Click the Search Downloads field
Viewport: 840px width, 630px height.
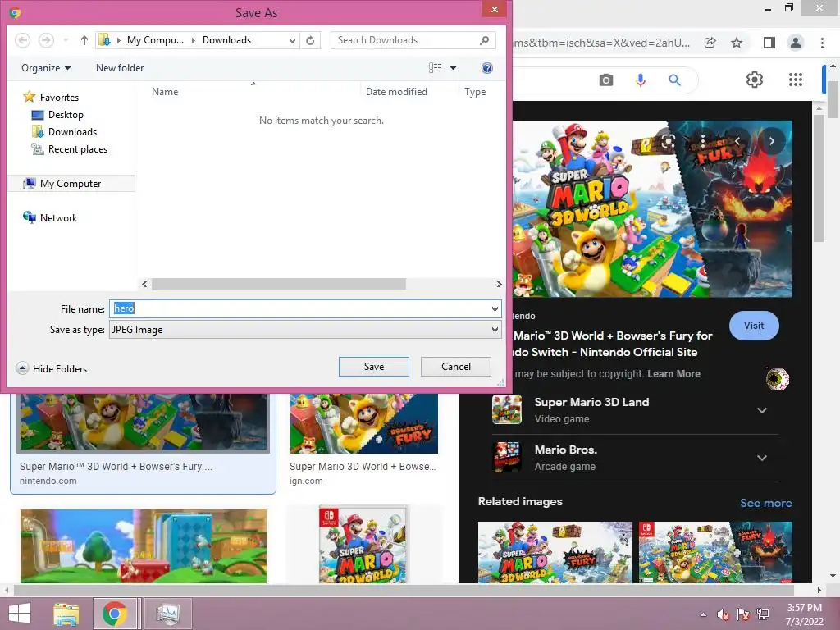[x=413, y=40]
